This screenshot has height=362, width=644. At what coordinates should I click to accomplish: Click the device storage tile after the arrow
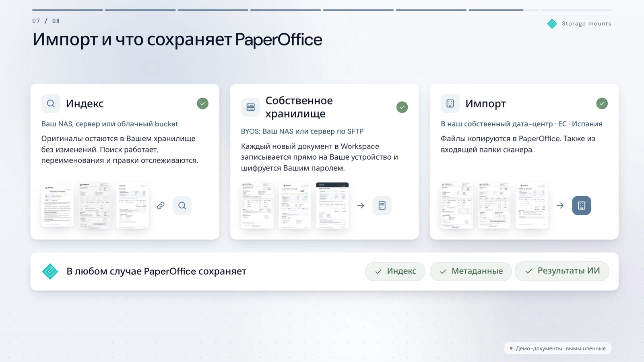tap(382, 206)
